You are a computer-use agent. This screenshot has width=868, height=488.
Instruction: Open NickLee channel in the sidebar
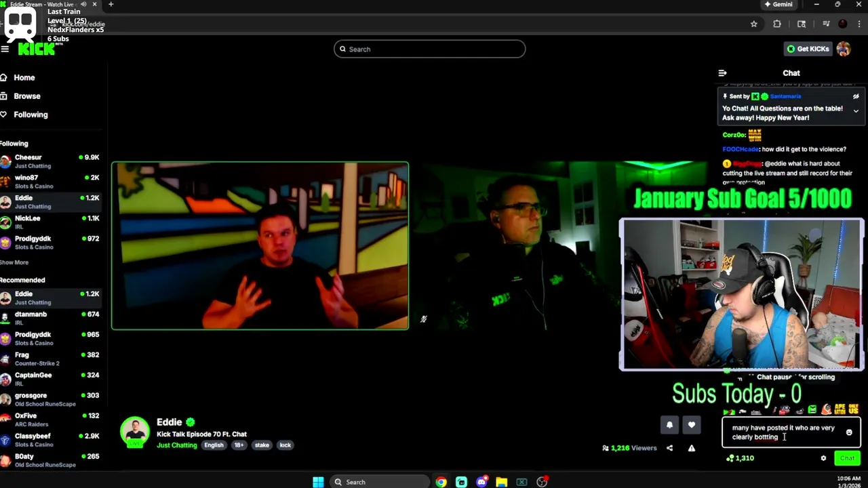click(51, 222)
